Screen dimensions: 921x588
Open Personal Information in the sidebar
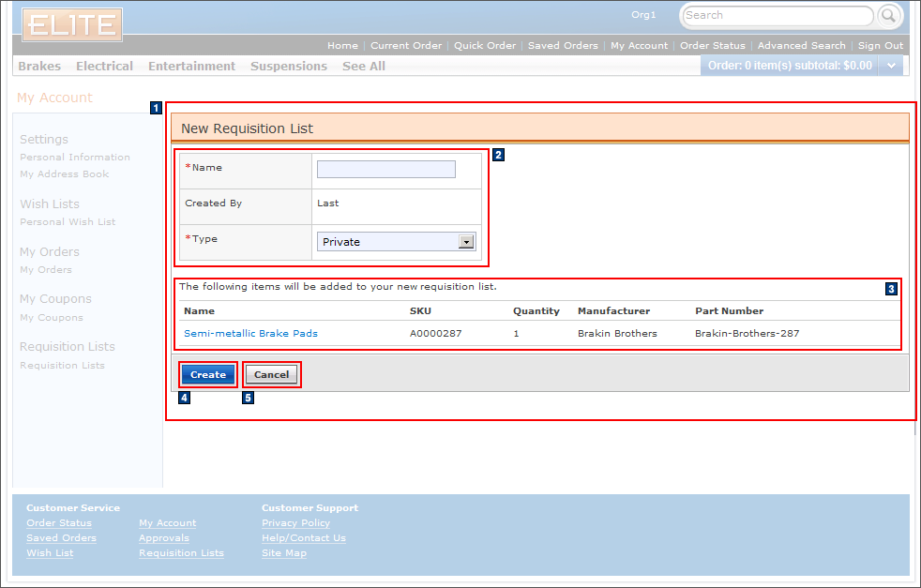tap(75, 157)
